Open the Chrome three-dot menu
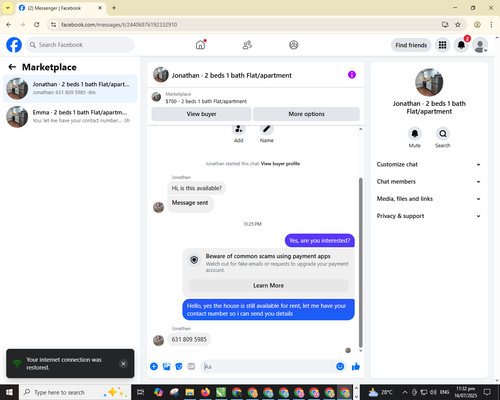Screen dimensions: 500x400 [491, 25]
